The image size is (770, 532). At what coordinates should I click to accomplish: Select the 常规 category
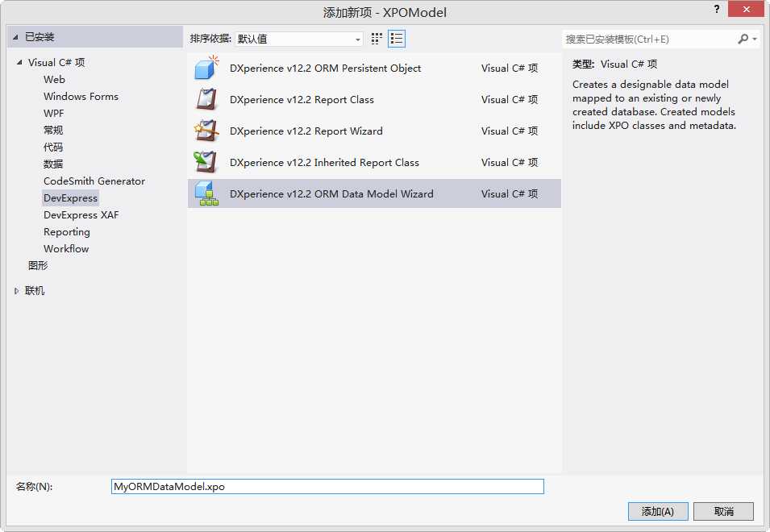click(53, 130)
